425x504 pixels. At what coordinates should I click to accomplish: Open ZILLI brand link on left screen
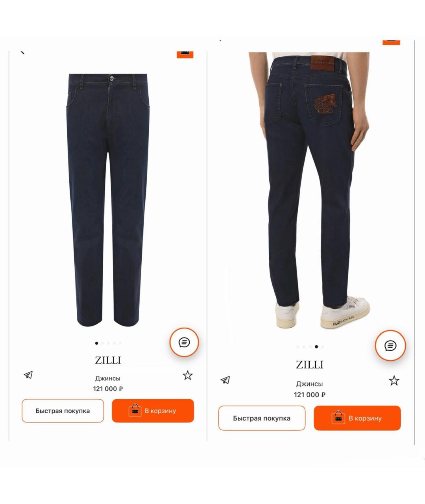pos(108,360)
